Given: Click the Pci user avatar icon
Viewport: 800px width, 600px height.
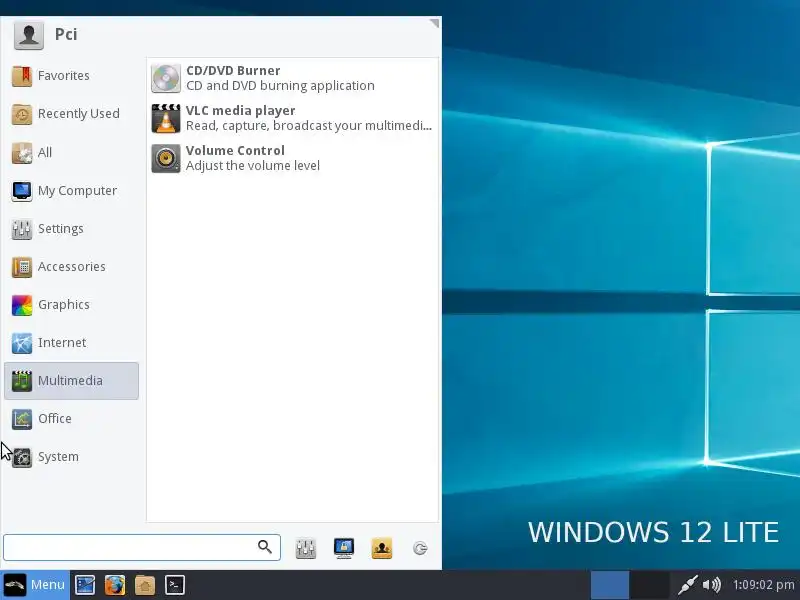Looking at the screenshot, I should tap(29, 35).
